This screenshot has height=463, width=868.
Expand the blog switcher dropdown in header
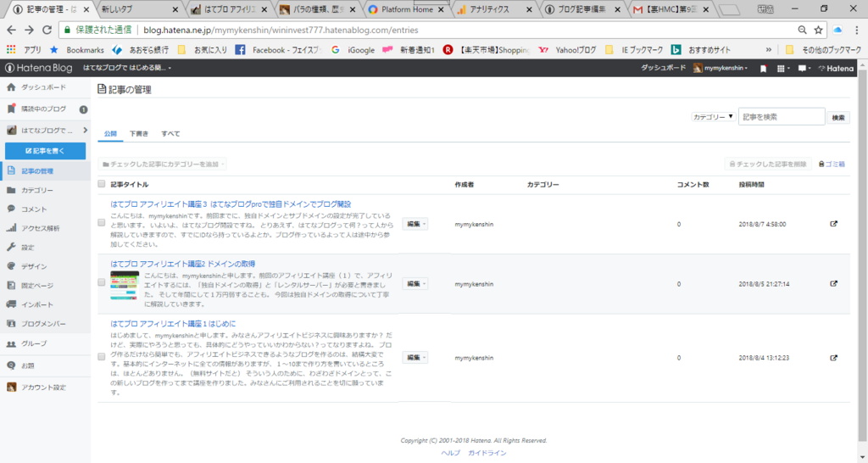127,68
